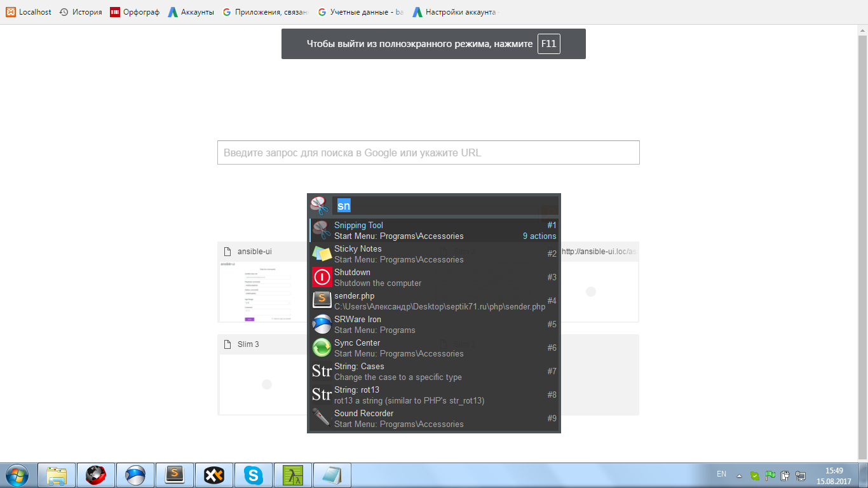Open Sticky Notes from the launcher results
Viewport: 868px width, 488px height.
click(322, 254)
